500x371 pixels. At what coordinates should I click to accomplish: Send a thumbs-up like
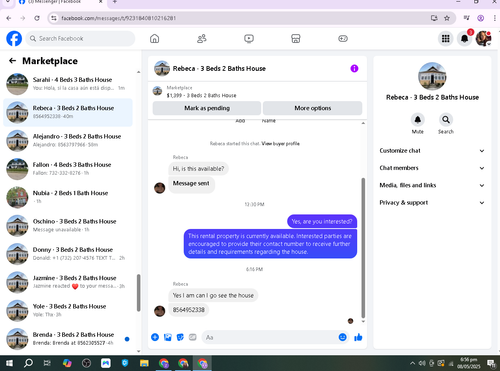358,337
